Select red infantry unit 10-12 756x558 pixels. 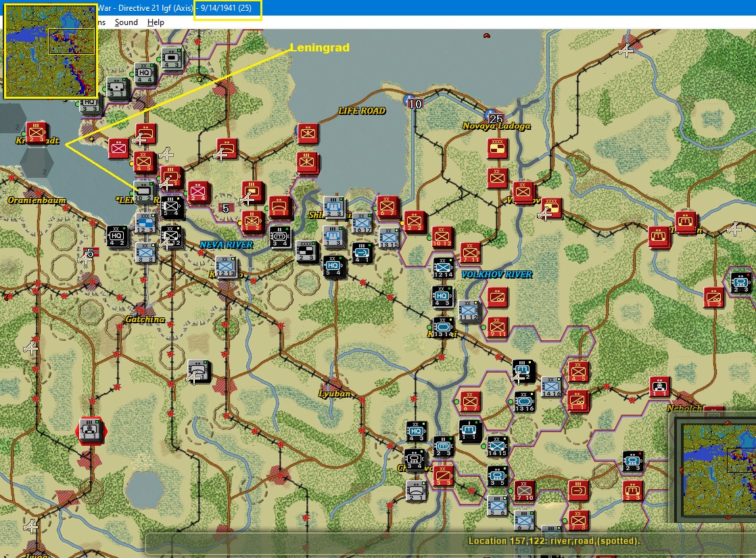point(442,237)
